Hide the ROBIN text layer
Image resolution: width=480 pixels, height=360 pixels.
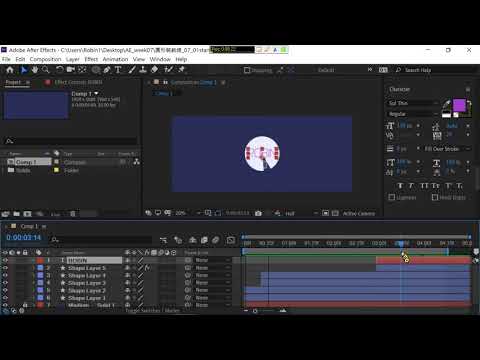(5, 260)
